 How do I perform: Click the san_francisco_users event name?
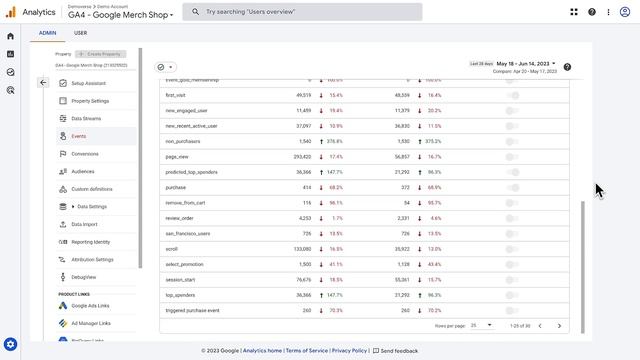pyautogui.click(x=188, y=234)
